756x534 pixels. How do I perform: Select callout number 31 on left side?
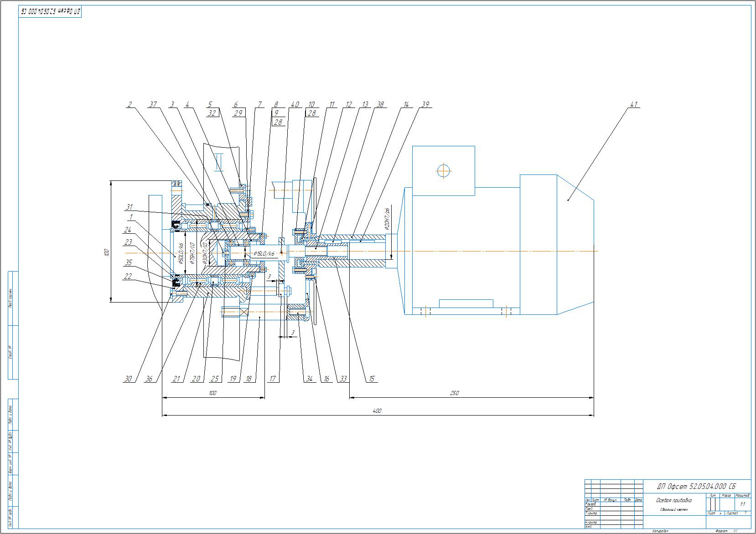pyautogui.click(x=129, y=206)
